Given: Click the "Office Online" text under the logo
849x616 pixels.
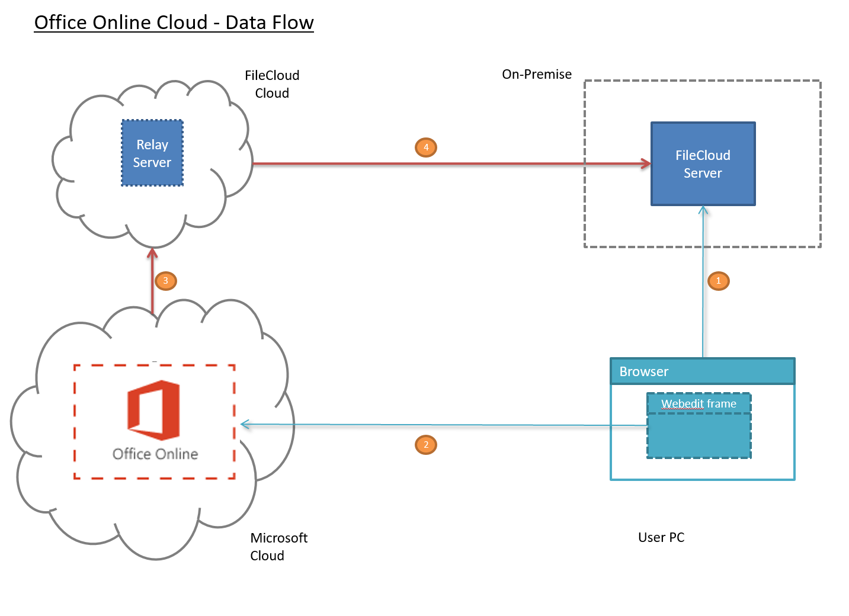Looking at the screenshot, I should (x=155, y=454).
